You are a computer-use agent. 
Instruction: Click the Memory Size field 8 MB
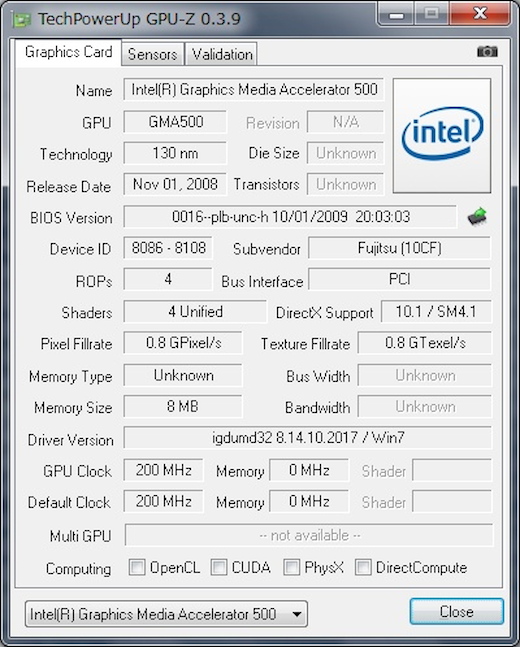point(183,406)
